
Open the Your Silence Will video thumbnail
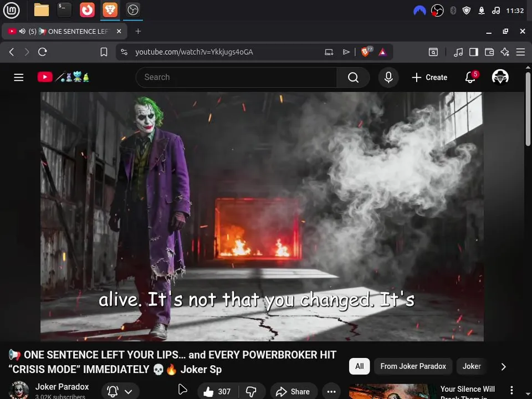click(x=392, y=392)
